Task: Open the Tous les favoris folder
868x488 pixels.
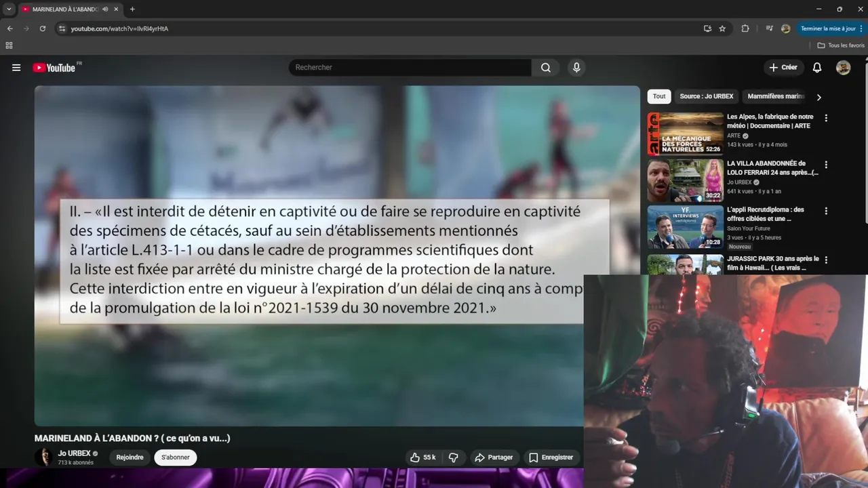Action: (x=841, y=45)
